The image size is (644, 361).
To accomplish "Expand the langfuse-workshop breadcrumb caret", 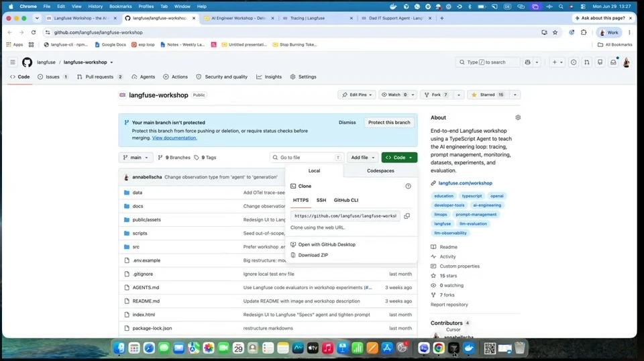I will click(111, 62).
